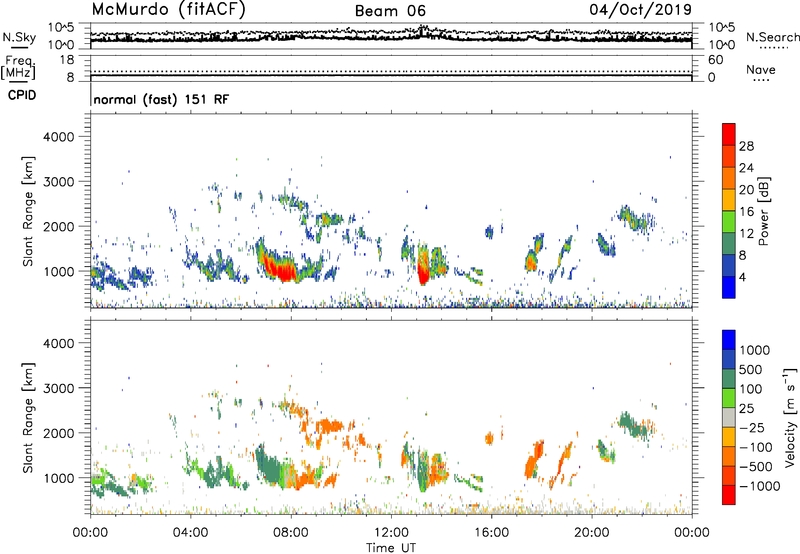Click the "16" label on Power scale

click(746, 212)
